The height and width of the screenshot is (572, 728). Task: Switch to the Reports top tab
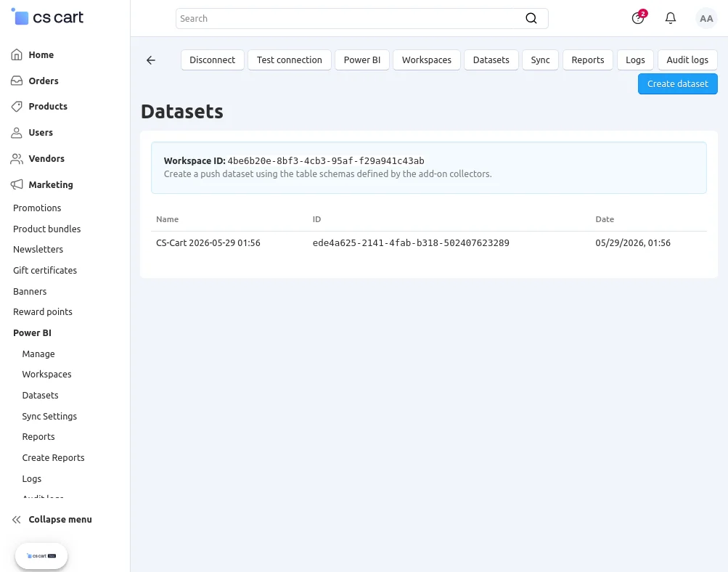[x=588, y=60]
